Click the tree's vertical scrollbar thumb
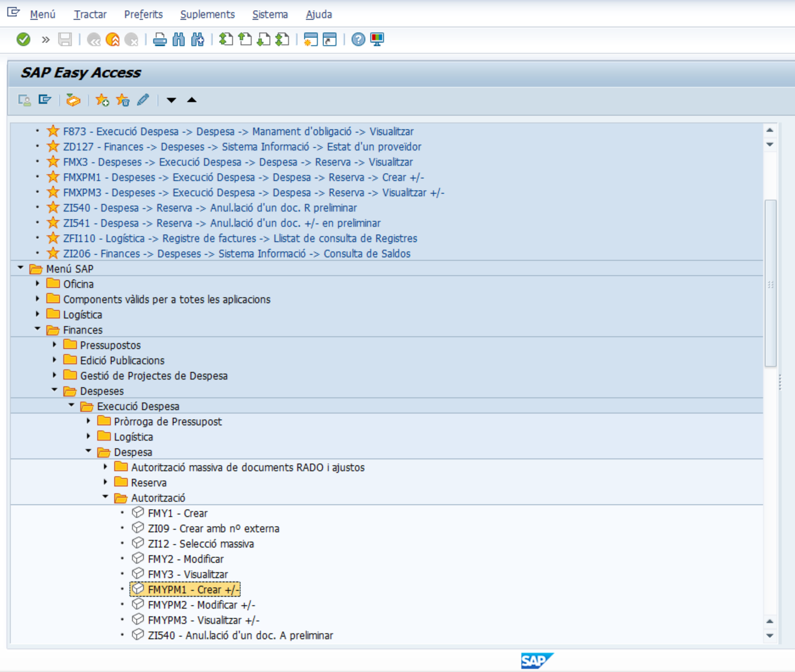795x672 pixels. [x=770, y=283]
